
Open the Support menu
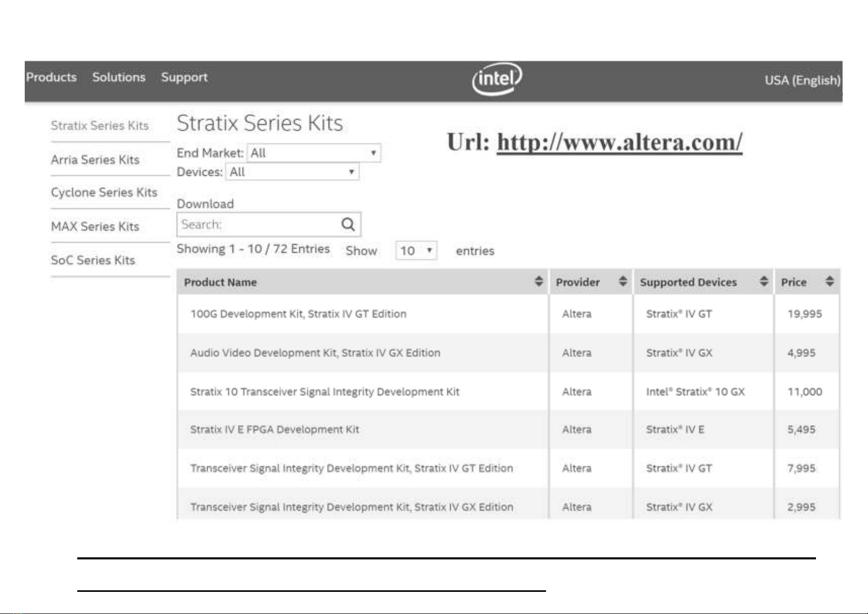click(184, 77)
